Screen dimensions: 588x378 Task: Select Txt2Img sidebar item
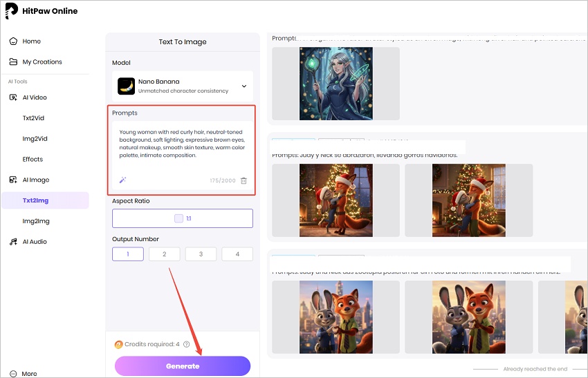pos(46,200)
